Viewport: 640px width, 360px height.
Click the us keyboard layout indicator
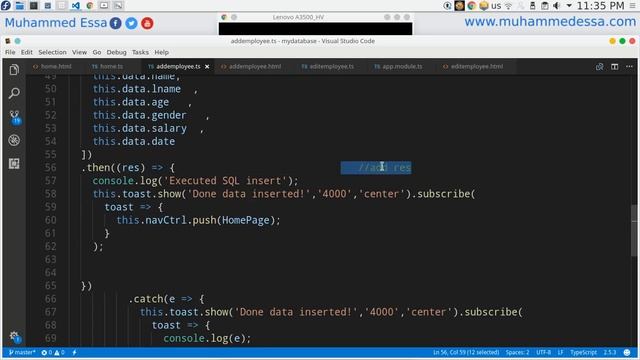[496, 6]
